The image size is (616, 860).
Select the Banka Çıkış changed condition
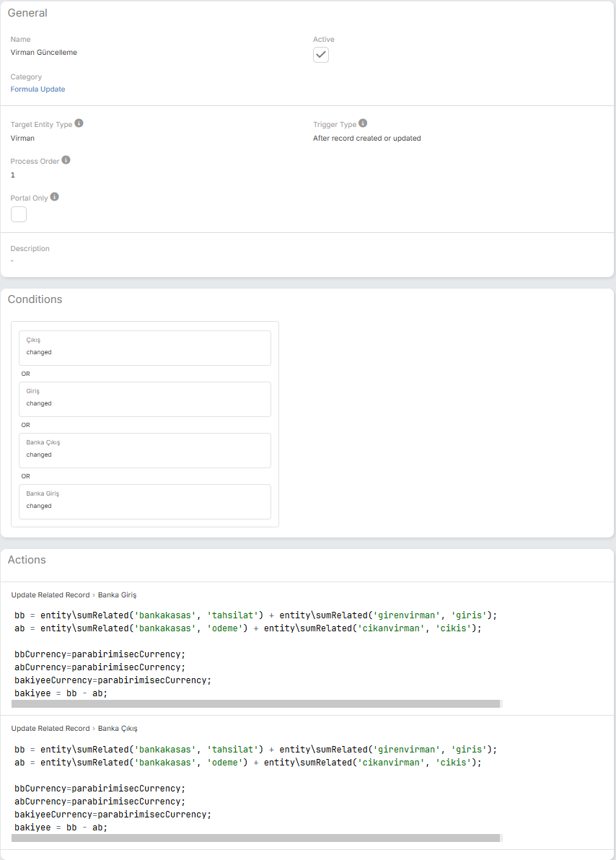coord(144,450)
